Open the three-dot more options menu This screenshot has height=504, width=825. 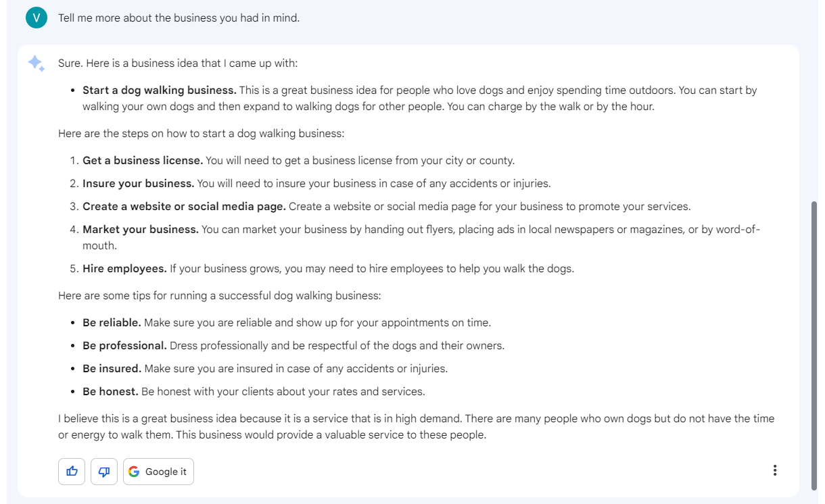774,471
